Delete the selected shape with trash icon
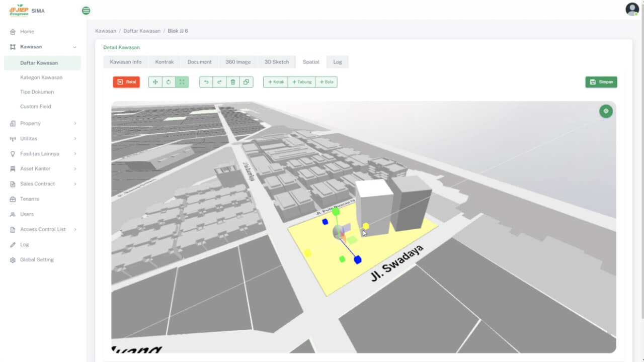Image resolution: width=644 pixels, height=362 pixels. [232, 82]
